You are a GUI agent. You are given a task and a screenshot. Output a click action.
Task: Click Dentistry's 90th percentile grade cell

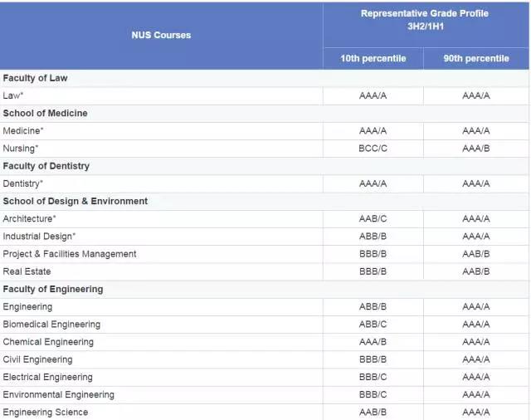coord(476,183)
